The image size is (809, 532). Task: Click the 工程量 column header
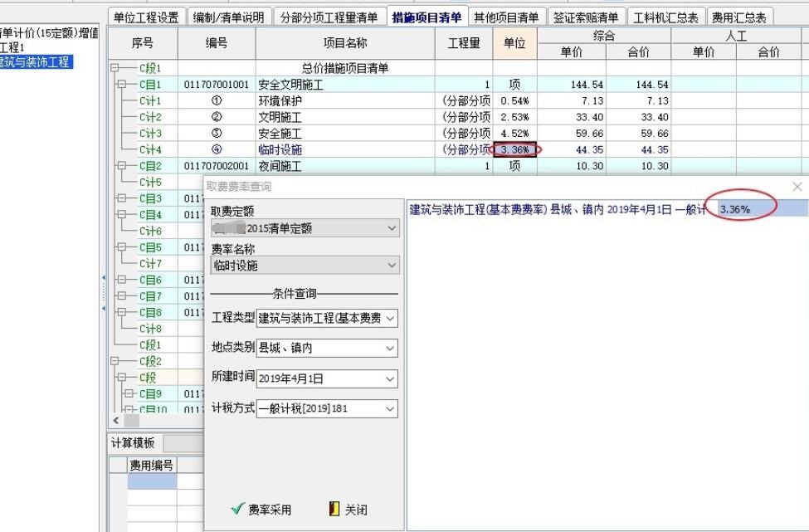coord(464,43)
